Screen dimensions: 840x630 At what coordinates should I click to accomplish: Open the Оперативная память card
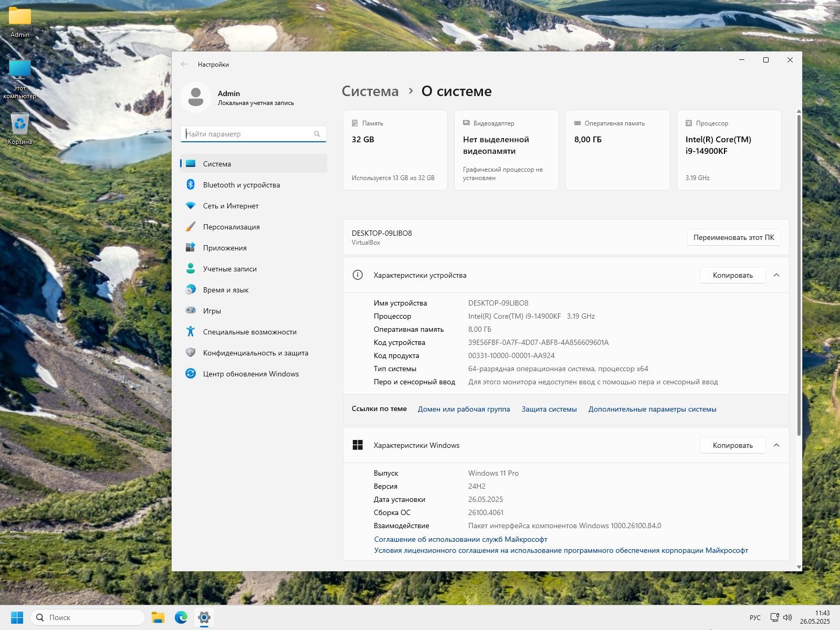pyautogui.click(x=618, y=150)
